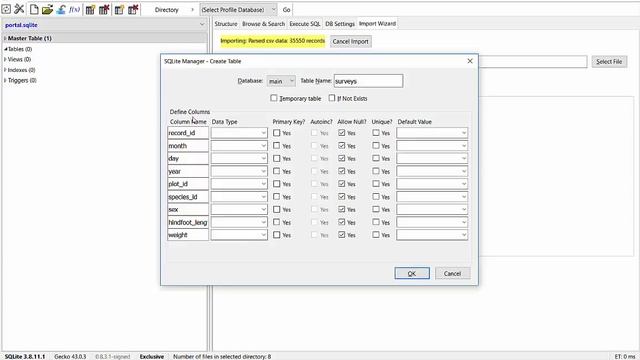Viewport: 640px width, 360px height.
Task: Uncheck Allow Null for the weight column
Action: point(342,235)
